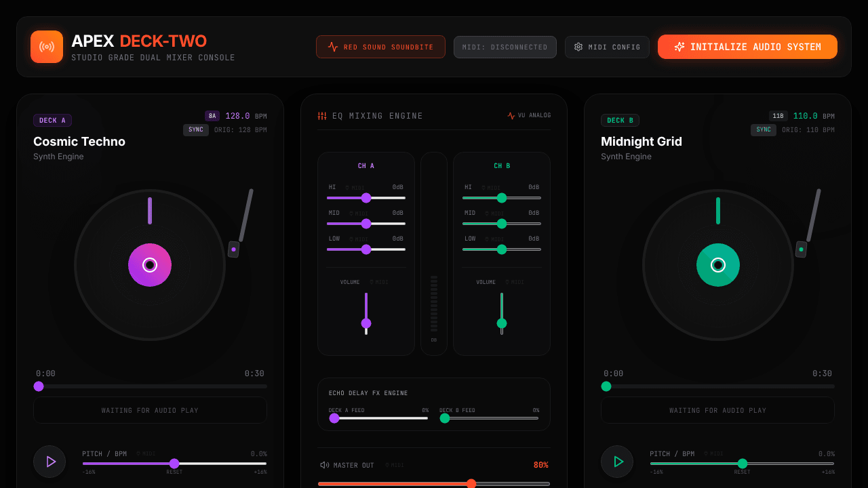
Task: Click MIDI learn icon for CH B LOW
Action: [x=494, y=239]
